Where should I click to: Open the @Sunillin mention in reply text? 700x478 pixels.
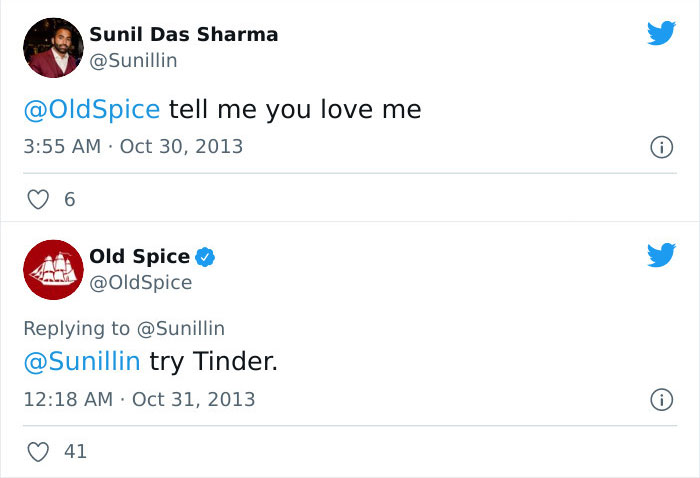[x=81, y=361]
